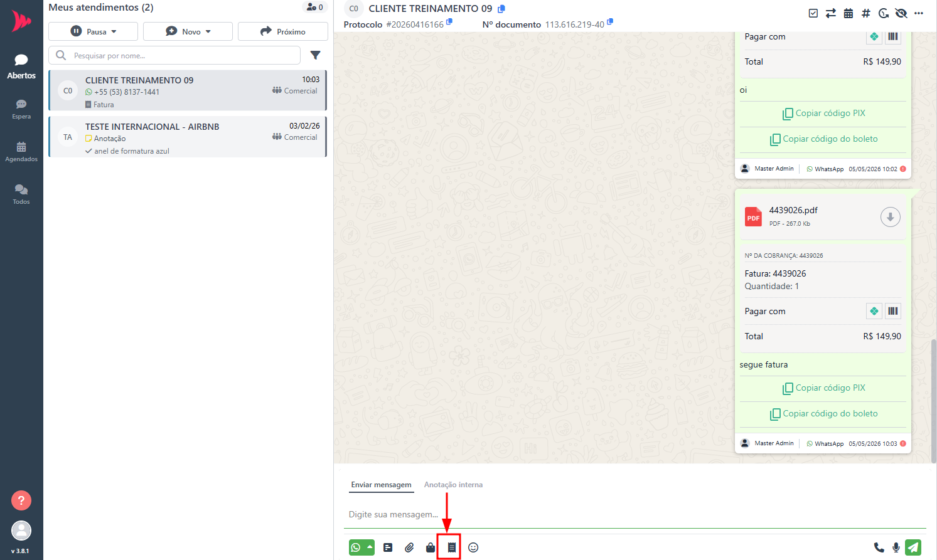Viewport: 937px width, 560px height.
Task: Send message with green paper plane button
Action: tap(913, 547)
